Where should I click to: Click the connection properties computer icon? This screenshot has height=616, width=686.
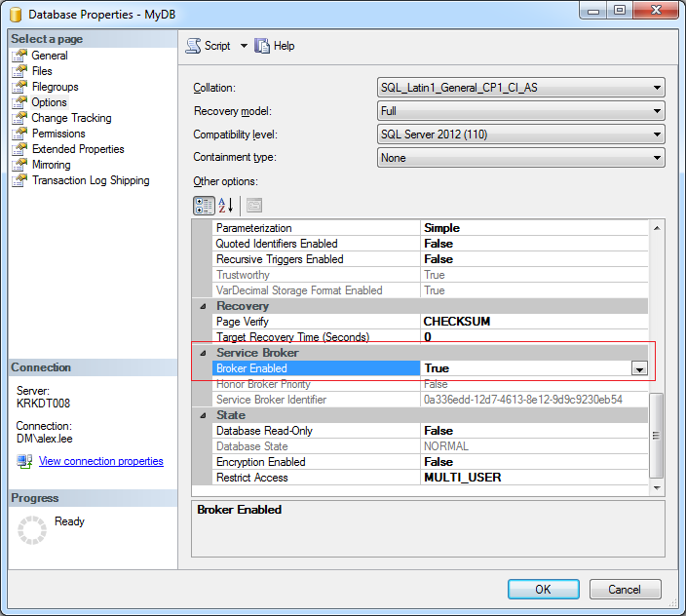point(24,461)
